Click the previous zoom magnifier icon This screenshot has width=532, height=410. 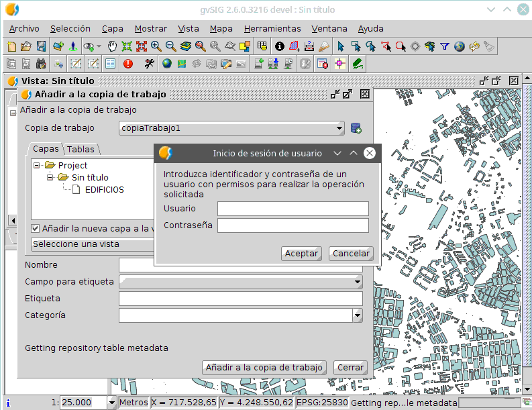tap(201, 46)
